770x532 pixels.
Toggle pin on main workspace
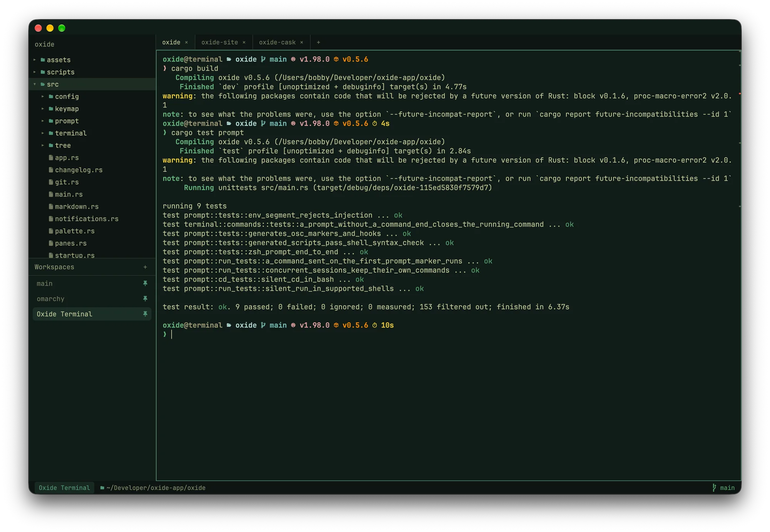pyautogui.click(x=145, y=284)
